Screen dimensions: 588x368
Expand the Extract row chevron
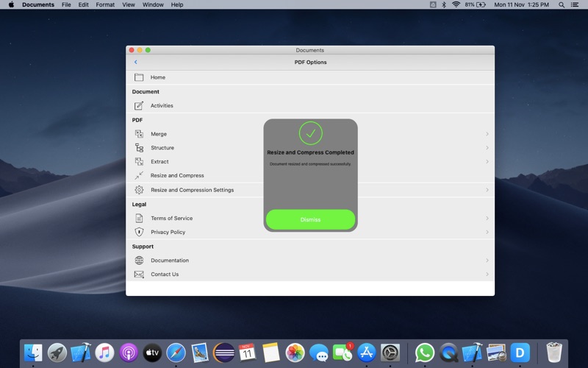[487, 161]
